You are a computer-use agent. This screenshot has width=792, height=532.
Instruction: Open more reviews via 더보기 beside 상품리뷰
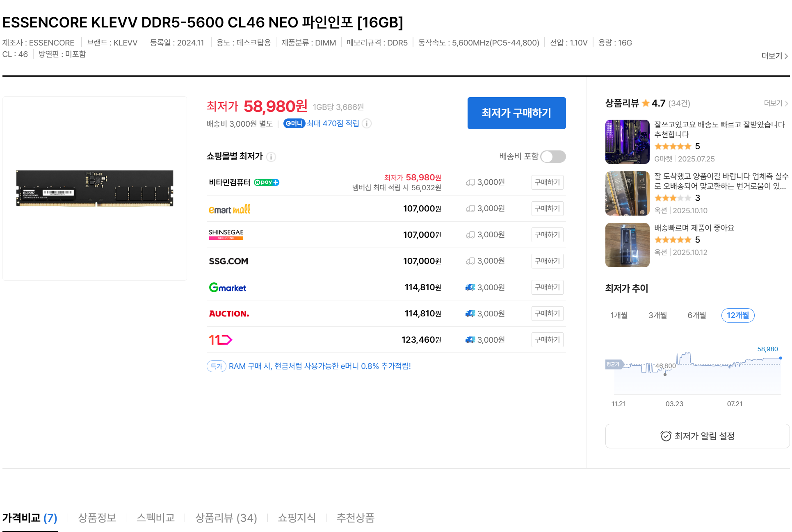pyautogui.click(x=776, y=103)
